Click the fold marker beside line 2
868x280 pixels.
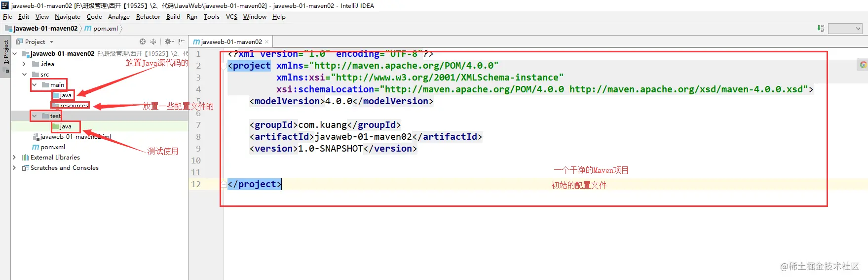pyautogui.click(x=224, y=66)
